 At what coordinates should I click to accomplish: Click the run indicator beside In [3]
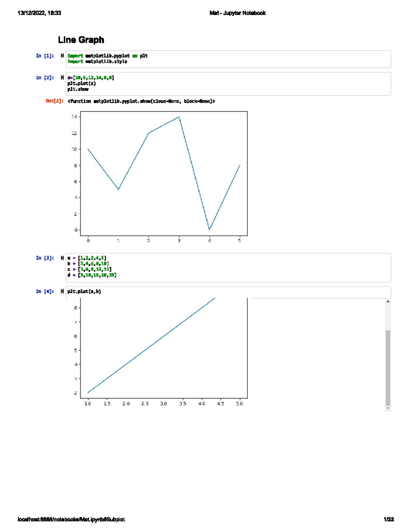coord(62,258)
